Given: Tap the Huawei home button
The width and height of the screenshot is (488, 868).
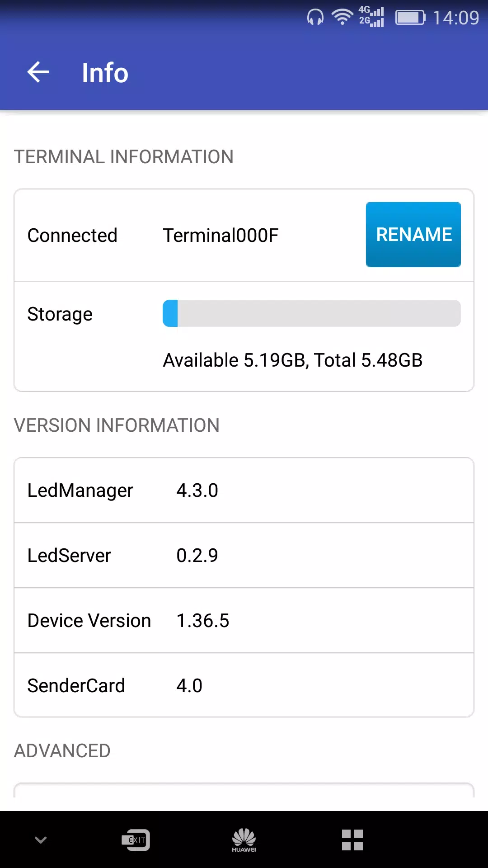Looking at the screenshot, I should pyautogui.click(x=244, y=840).
